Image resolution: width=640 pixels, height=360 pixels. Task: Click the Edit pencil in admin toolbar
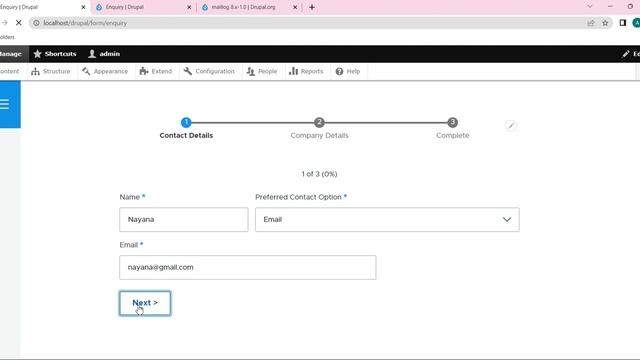point(631,54)
